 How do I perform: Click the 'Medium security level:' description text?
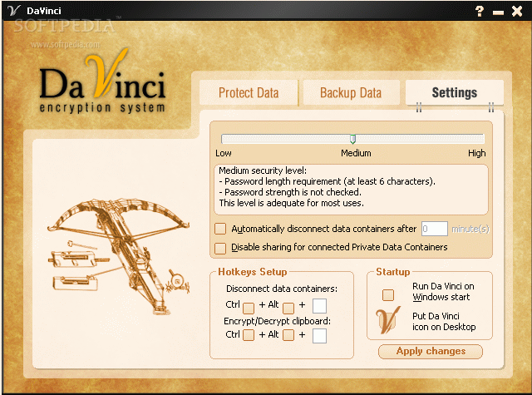tap(263, 170)
